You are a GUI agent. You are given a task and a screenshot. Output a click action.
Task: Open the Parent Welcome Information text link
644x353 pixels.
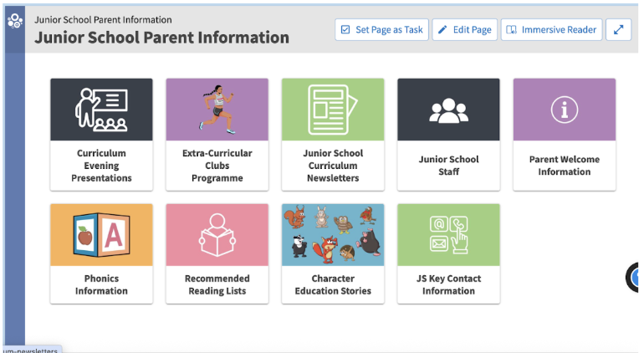(x=565, y=166)
